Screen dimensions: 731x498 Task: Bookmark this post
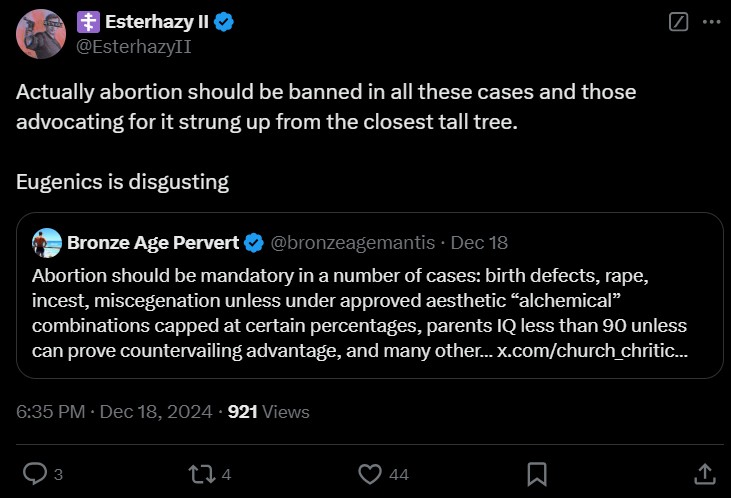coord(537,473)
